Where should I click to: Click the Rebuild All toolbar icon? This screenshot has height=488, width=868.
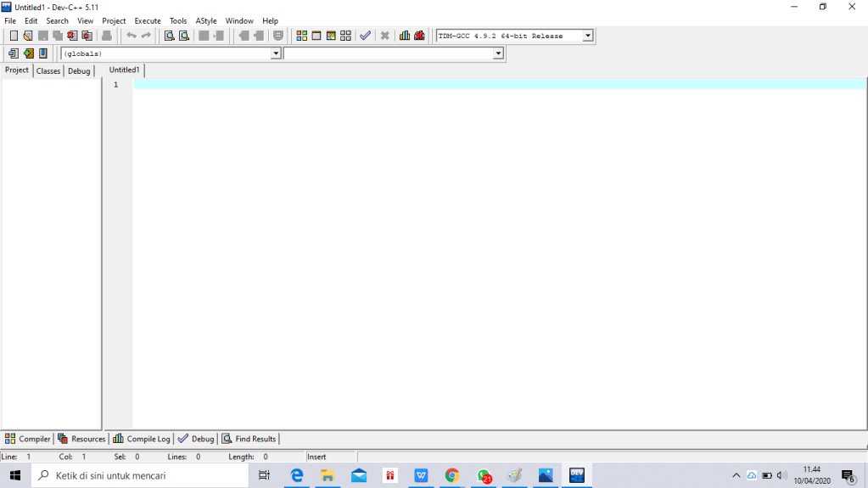click(x=345, y=36)
